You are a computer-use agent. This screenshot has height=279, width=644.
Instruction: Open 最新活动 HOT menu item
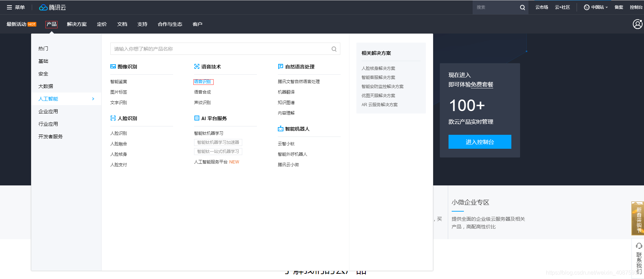(21, 24)
